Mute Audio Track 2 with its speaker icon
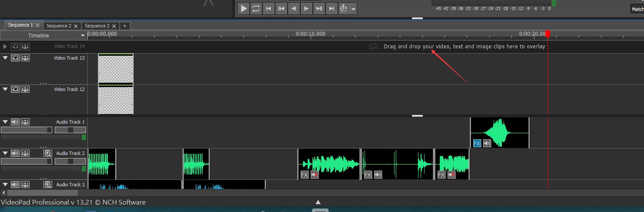The width and height of the screenshot is (644, 212). coord(15,153)
